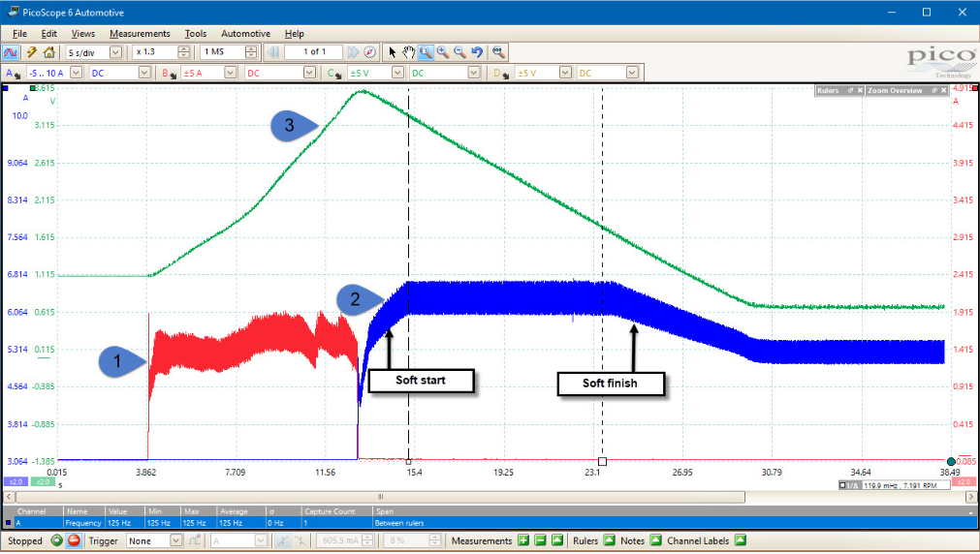This screenshot has width=980, height=554.
Task: Click the home icon in the toolbar
Action: tap(48, 52)
